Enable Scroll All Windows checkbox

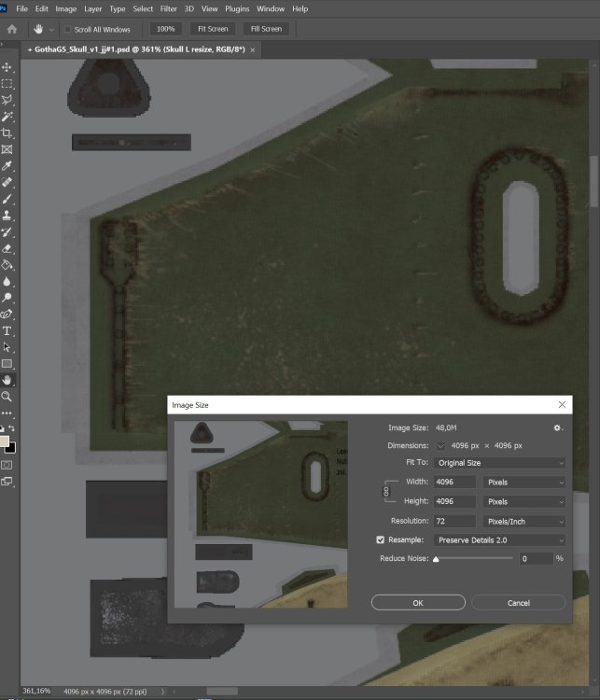pyautogui.click(x=67, y=29)
